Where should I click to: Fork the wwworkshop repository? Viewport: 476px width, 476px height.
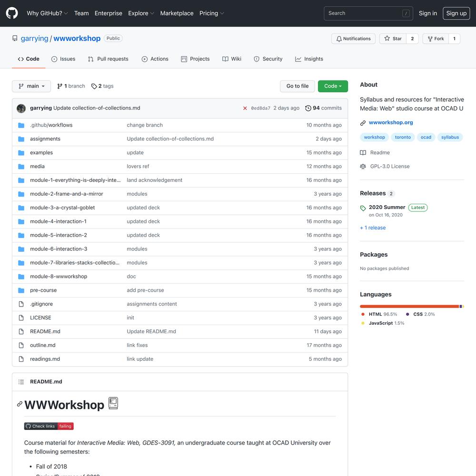point(436,39)
